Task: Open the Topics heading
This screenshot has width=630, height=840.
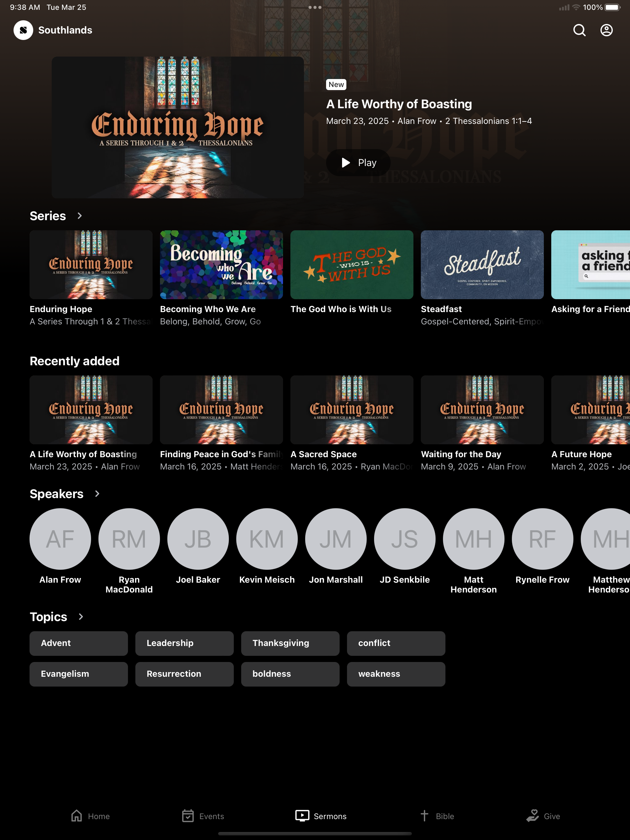Action: (49, 617)
